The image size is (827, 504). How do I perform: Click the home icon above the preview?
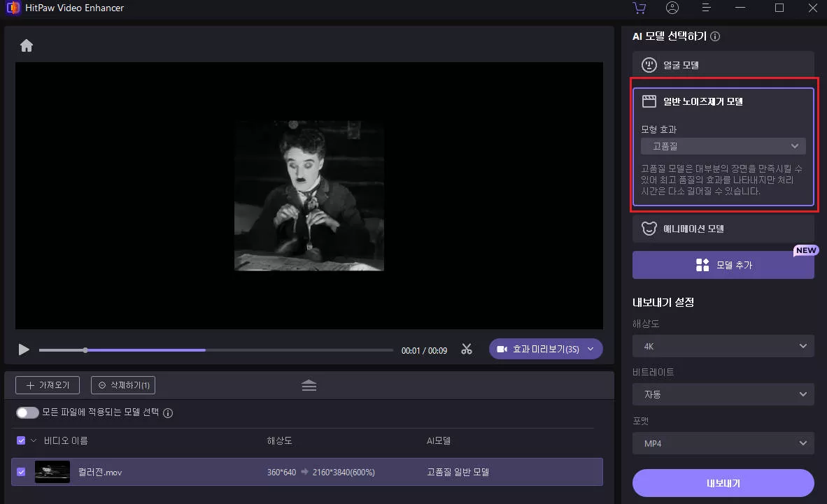(x=27, y=46)
